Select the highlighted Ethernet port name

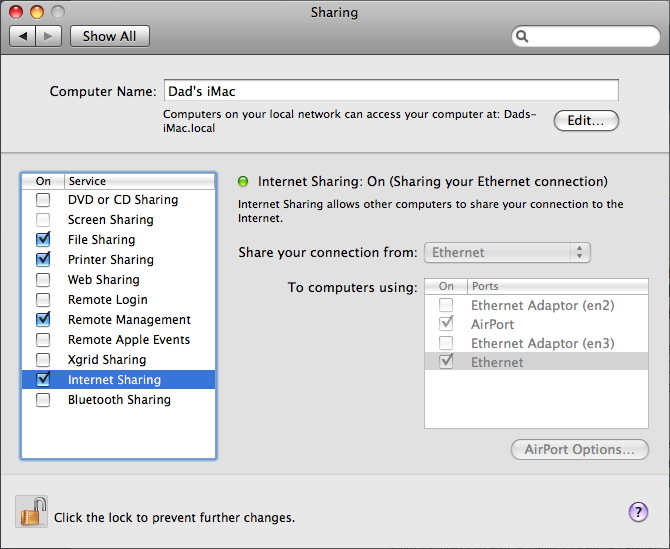497,362
